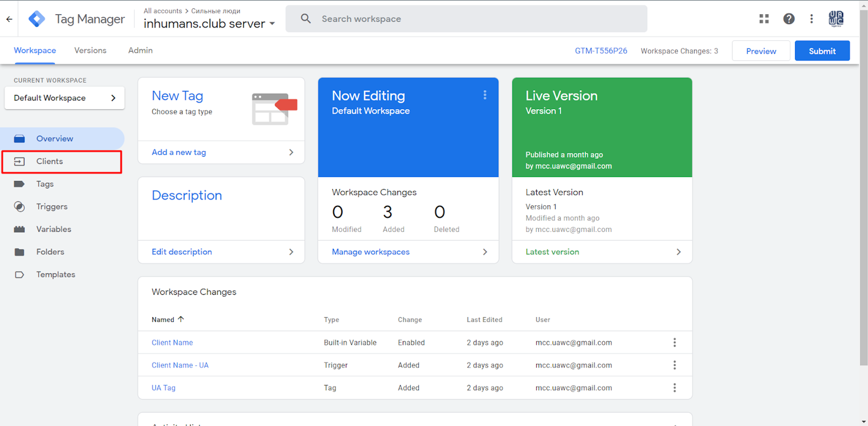Screen dimensions: 868x426
Task: Open the header vertical dots menu
Action: coord(811,19)
